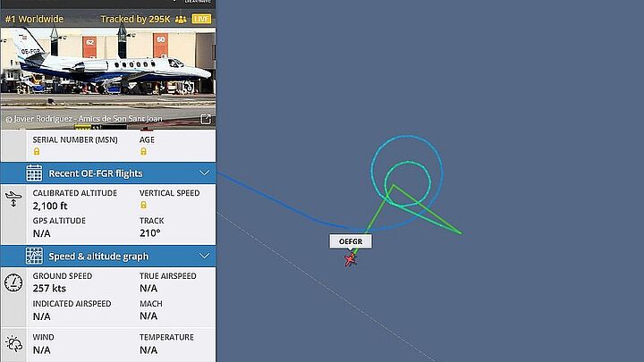
Task: Click the altitude airplane icon beside Calibrated Altitude
Action: [13, 198]
